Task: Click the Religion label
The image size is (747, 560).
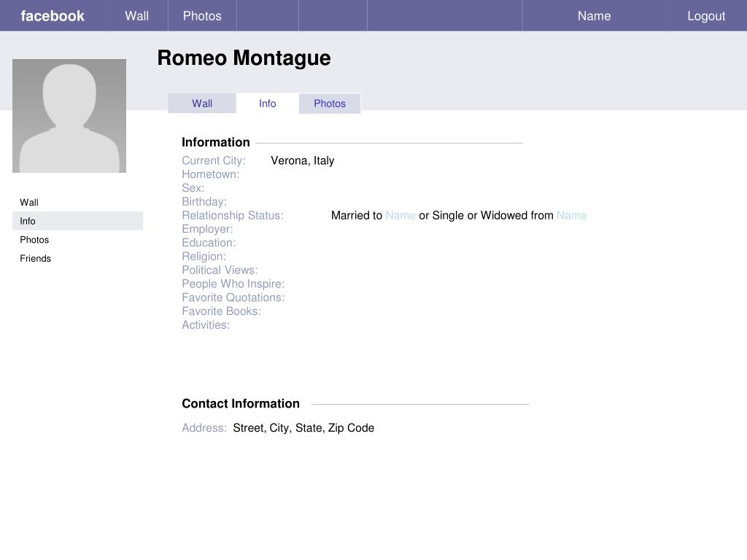Action: pyautogui.click(x=204, y=257)
